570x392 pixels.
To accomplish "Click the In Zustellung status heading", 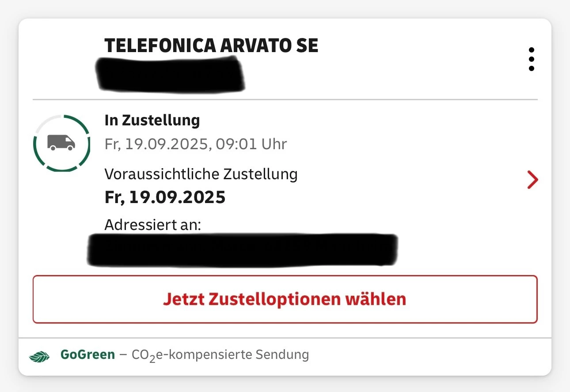I will click(152, 120).
